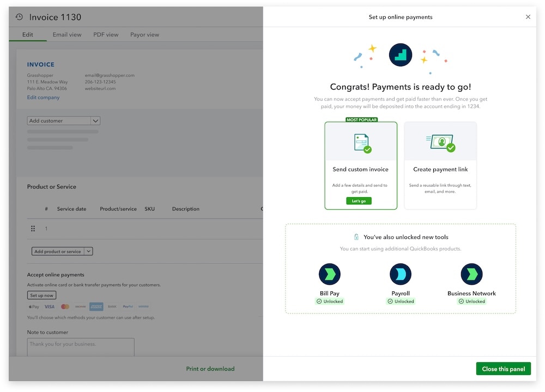Switch to the PDF view tab
The image size is (545, 392).
(x=106, y=34)
